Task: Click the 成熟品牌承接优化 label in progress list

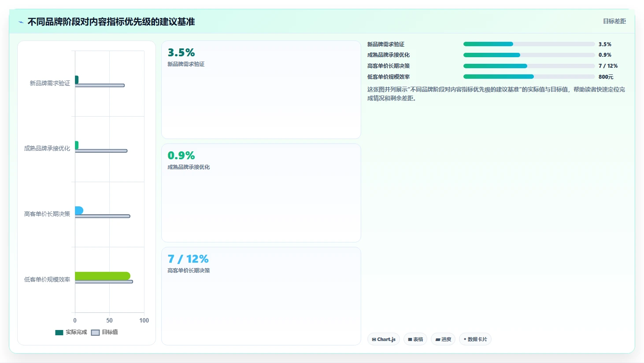Action: pos(389,55)
